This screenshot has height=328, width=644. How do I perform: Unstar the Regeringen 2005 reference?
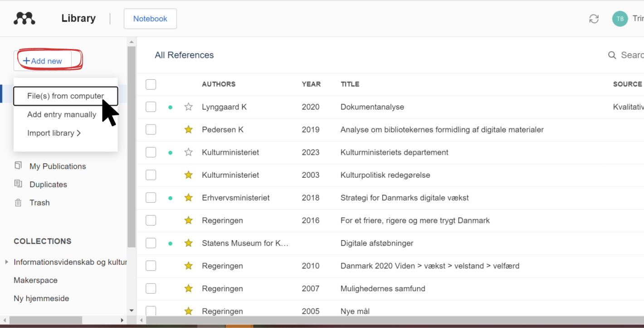coord(189,311)
